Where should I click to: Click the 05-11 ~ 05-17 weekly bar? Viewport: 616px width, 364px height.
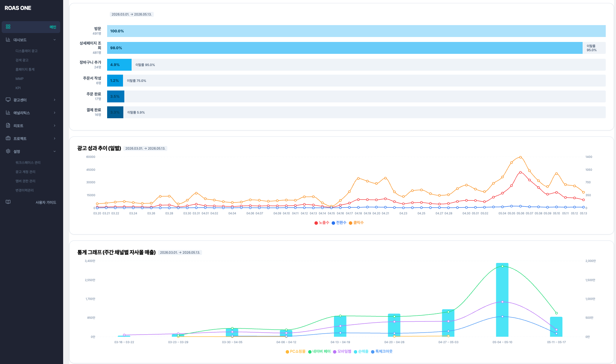coord(556,327)
